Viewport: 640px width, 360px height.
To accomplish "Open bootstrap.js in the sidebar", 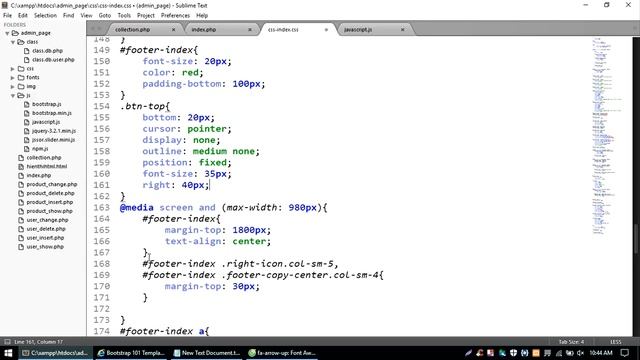I will [x=47, y=104].
